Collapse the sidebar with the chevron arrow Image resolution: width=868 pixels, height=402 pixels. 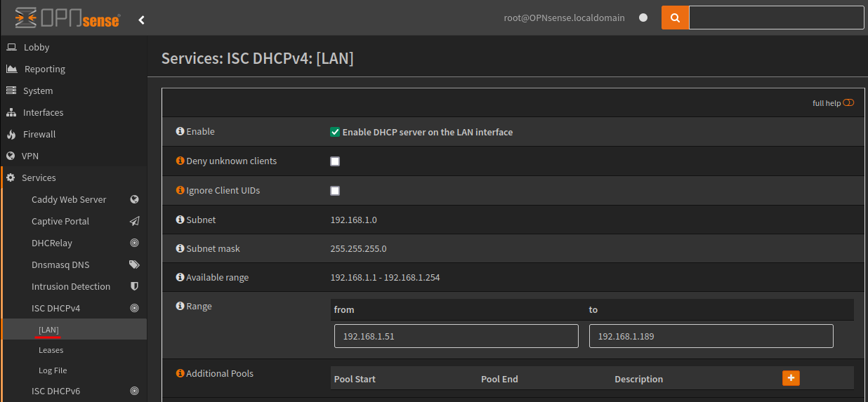coord(141,20)
